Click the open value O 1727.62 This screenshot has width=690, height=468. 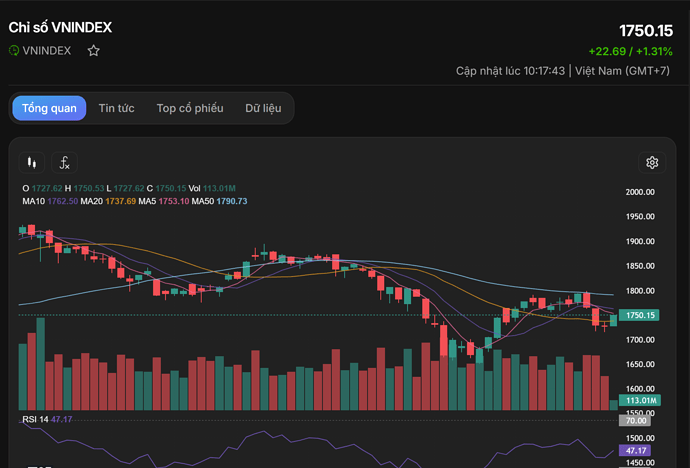pos(42,188)
